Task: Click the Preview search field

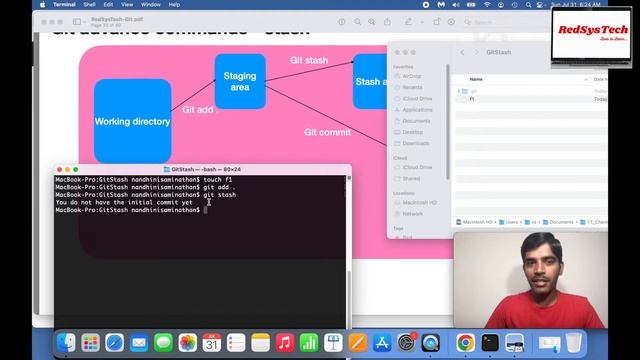Action: (506, 22)
